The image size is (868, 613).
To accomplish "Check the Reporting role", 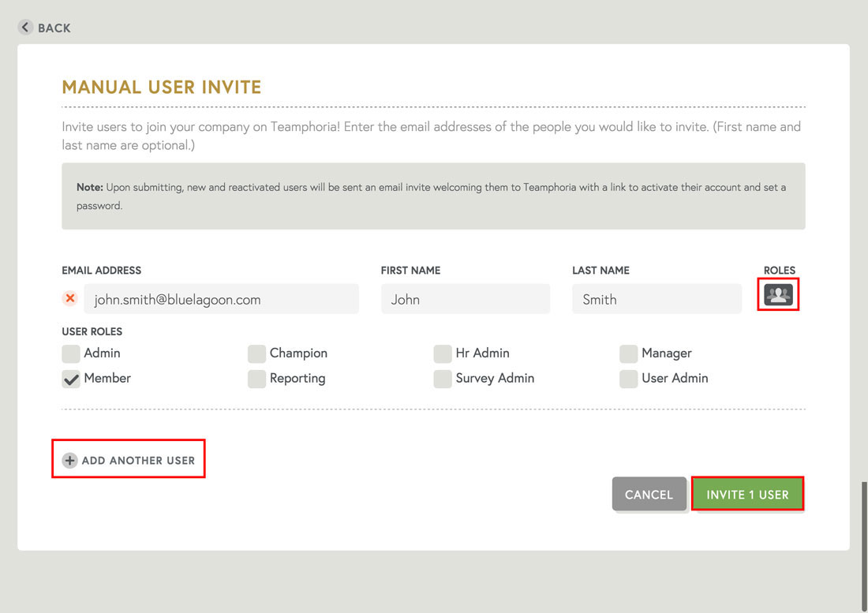I will pos(256,379).
